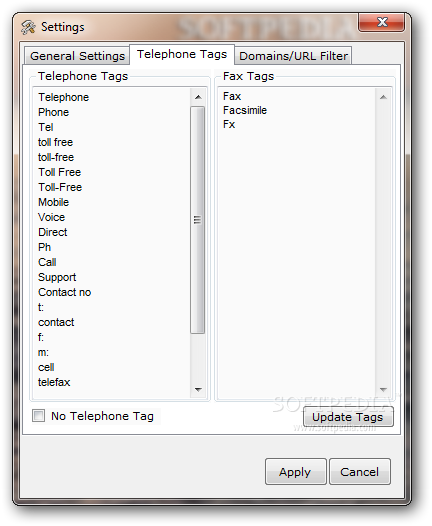Select the 't:' tag entry
This screenshot has width=432, height=526.
pos(41,307)
